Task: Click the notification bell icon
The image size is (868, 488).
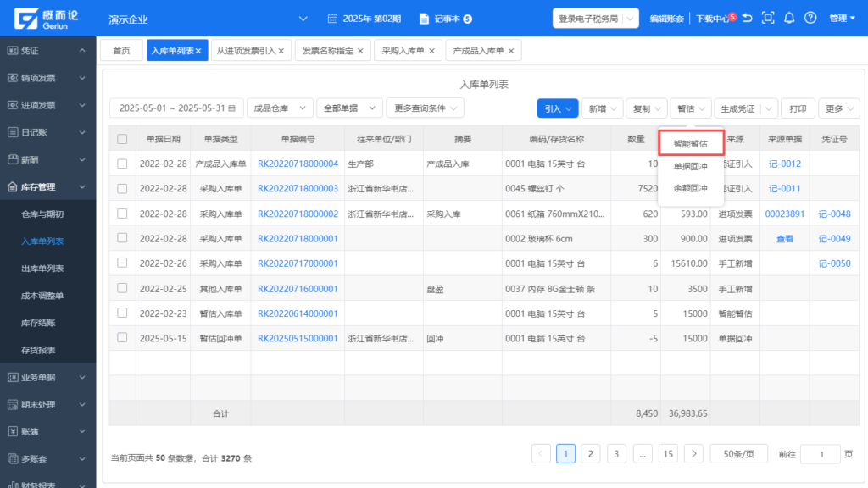Action: (789, 18)
